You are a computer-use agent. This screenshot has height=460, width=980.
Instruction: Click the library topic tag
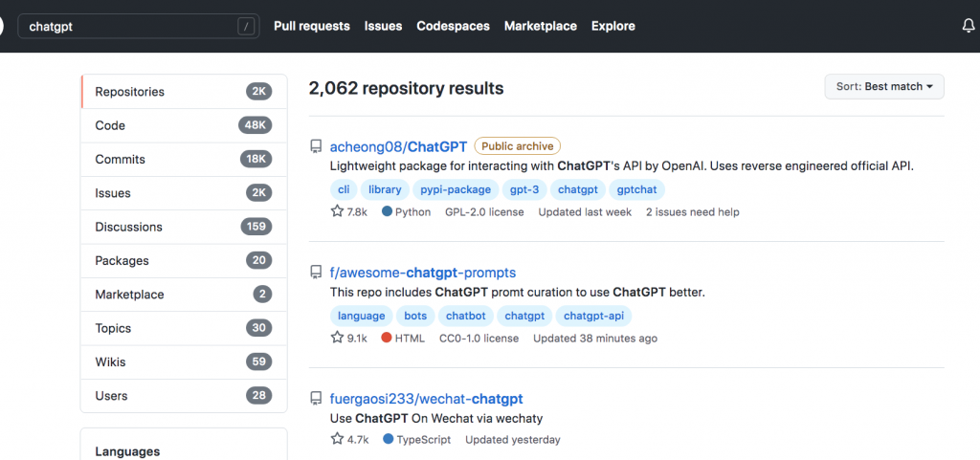click(x=385, y=189)
